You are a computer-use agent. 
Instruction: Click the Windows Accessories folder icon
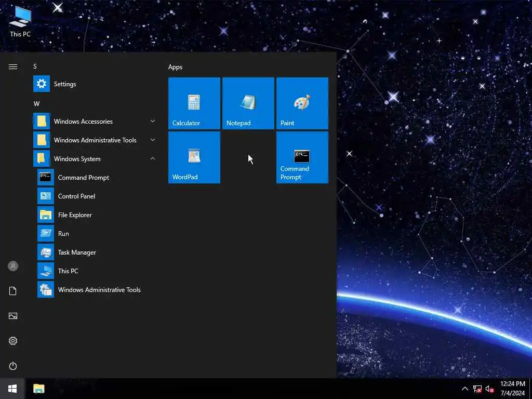(x=42, y=121)
